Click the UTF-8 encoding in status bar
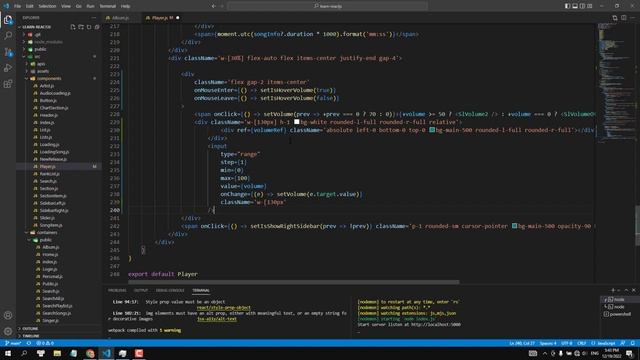The image size is (640, 360). (x=567, y=343)
